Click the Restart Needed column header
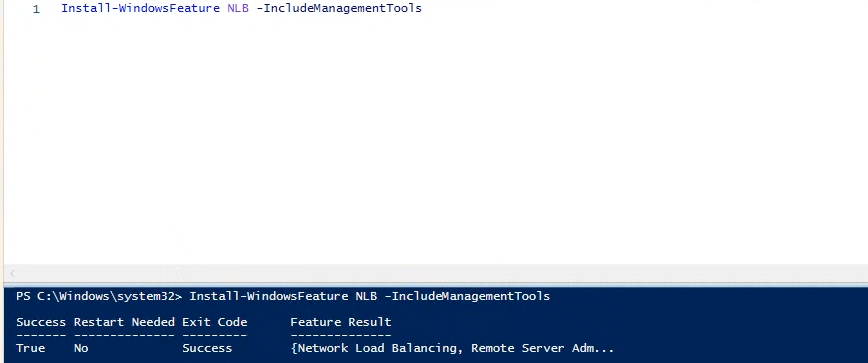The image size is (868, 363). [125, 322]
